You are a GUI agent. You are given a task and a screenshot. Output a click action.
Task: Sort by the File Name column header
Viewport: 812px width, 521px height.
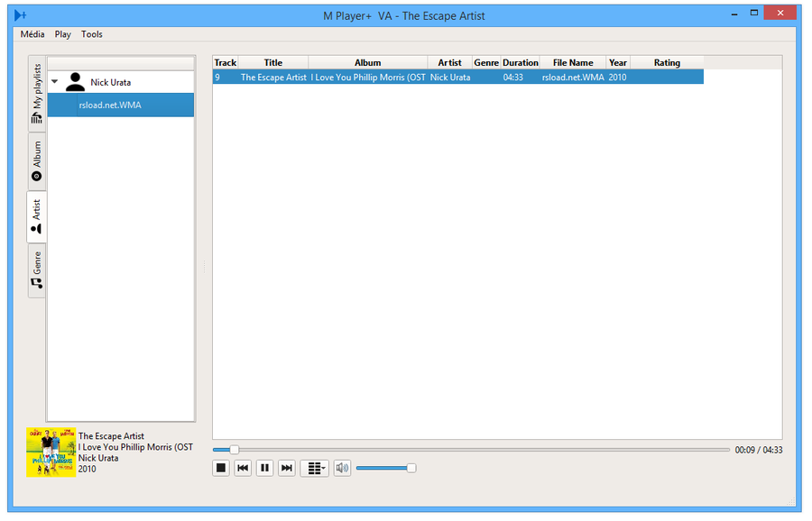[573, 62]
